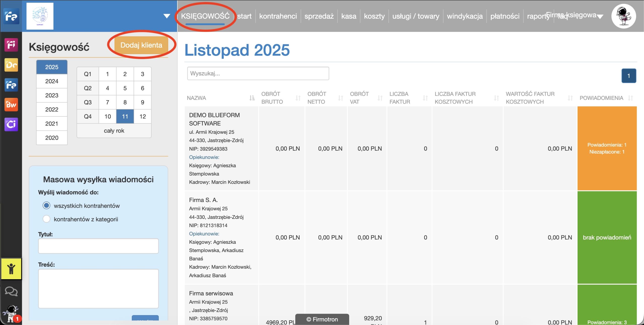Click the yellow accessibility person icon

tap(11, 269)
